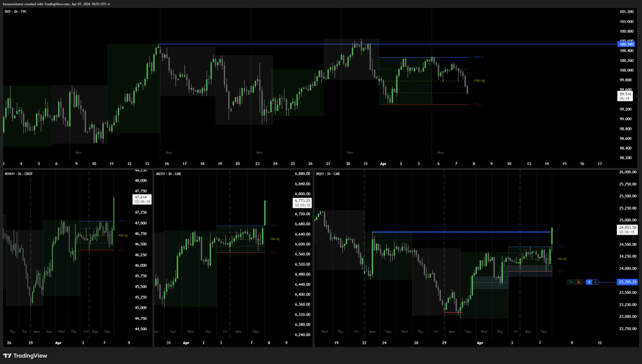Select the P3D-EQ label on the DXY chart
Image resolution: width=642 pixels, height=364 pixels.
(x=479, y=81)
